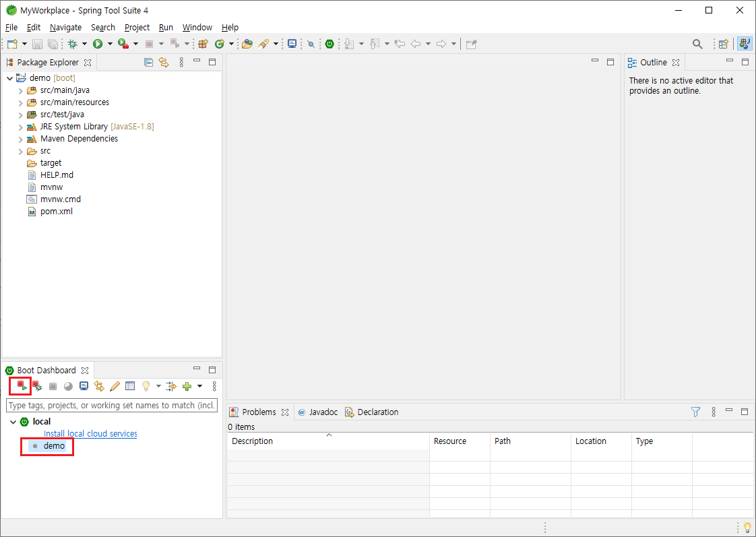756x537 pixels.
Task: Click the gray Stop icon in Boot Dashboard
Action: pos(53,386)
